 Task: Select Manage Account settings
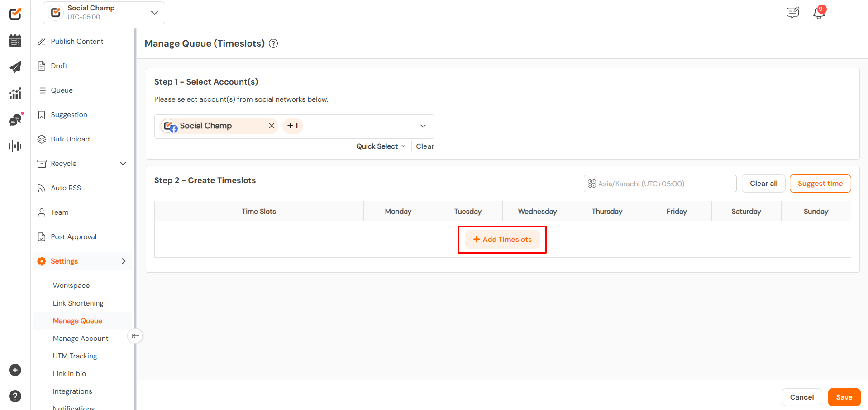tap(81, 339)
